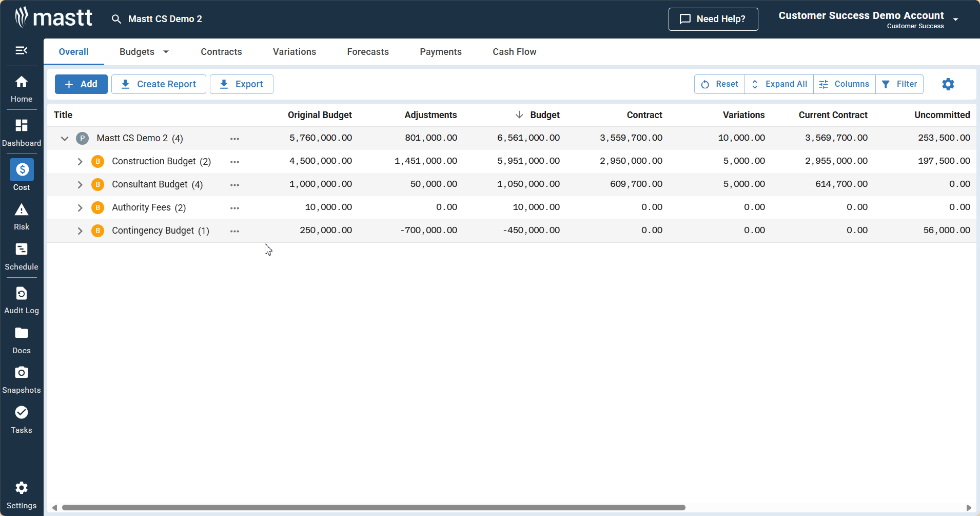Click the Construction Budget B badge
Image resolution: width=980 pixels, height=516 pixels.
97,161
